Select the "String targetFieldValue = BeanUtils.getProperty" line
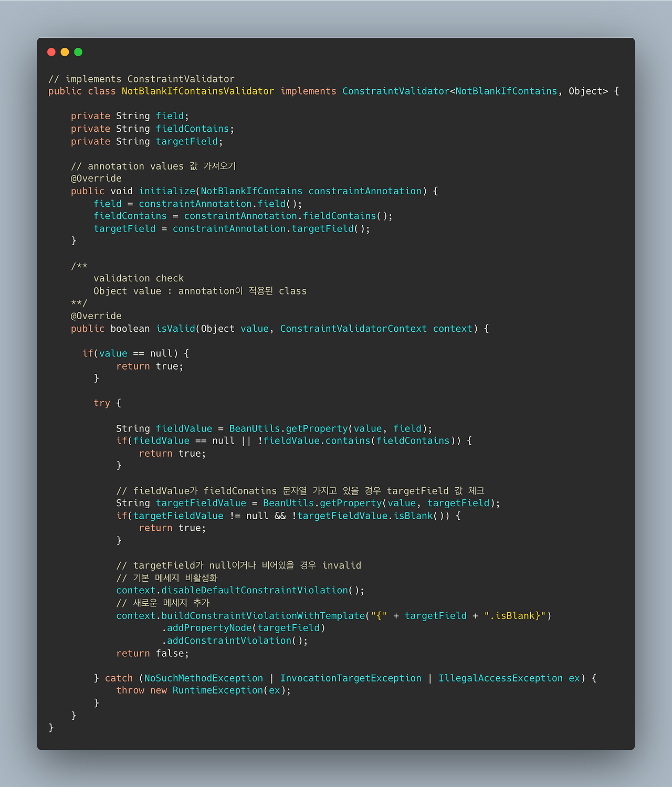 click(x=308, y=503)
